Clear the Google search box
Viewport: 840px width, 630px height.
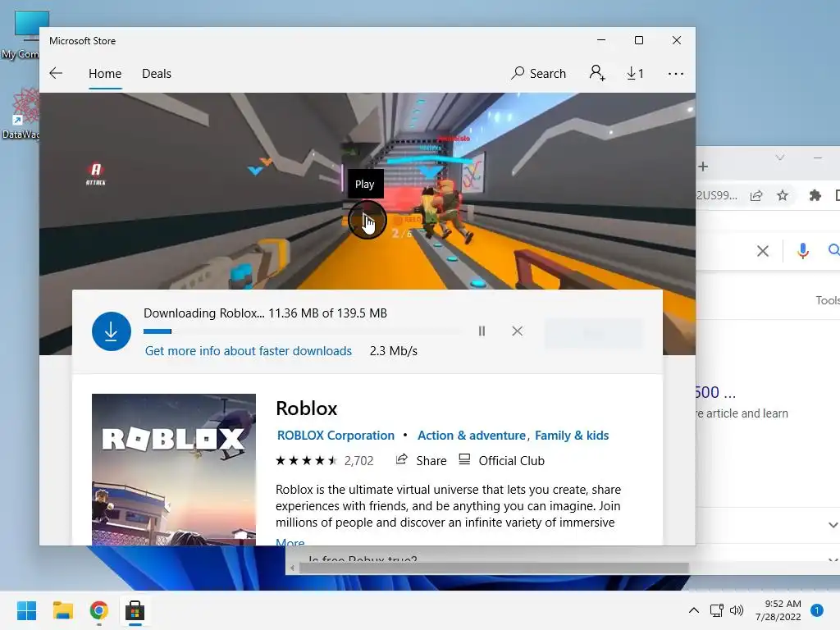763,251
